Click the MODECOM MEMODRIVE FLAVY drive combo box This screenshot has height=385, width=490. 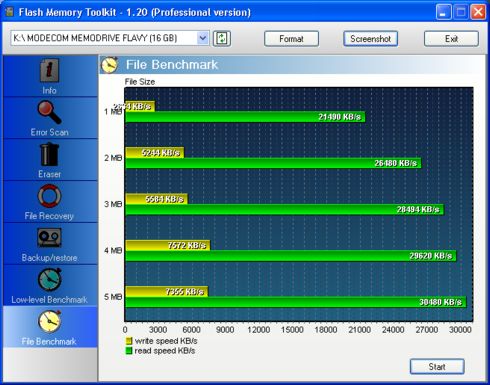tap(110, 38)
